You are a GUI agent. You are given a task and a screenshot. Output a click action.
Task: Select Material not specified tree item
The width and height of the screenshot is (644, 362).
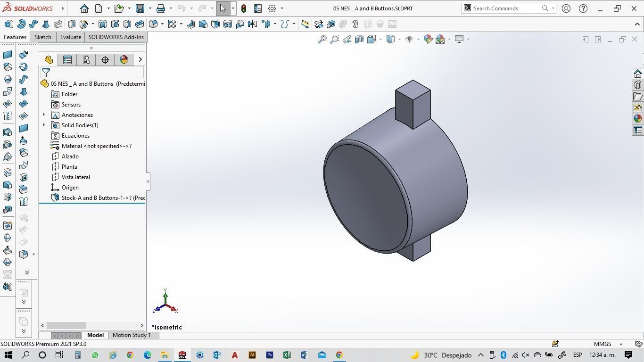click(x=91, y=146)
